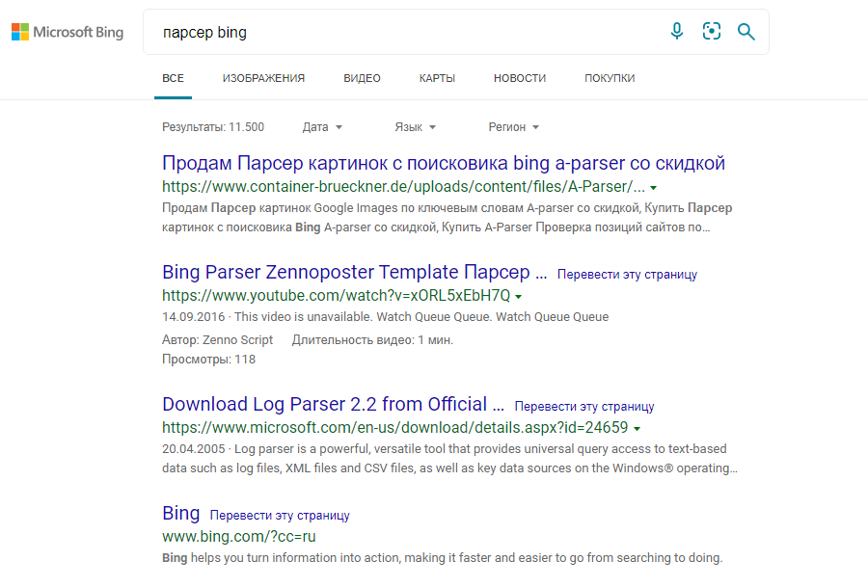Click 'Результаты: 11.500' count text
868x588 pixels.
pos(213,127)
